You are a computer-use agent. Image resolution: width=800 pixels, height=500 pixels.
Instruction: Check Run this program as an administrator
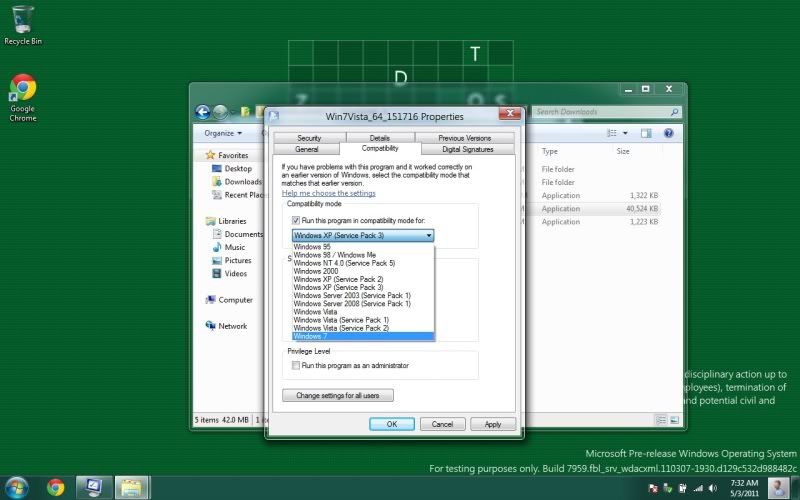[295, 365]
